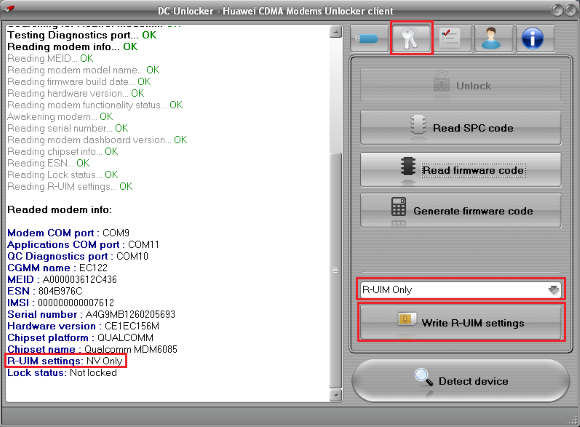Click serial number A4G9MB1260205693
580x427 pixels.
pos(130,315)
